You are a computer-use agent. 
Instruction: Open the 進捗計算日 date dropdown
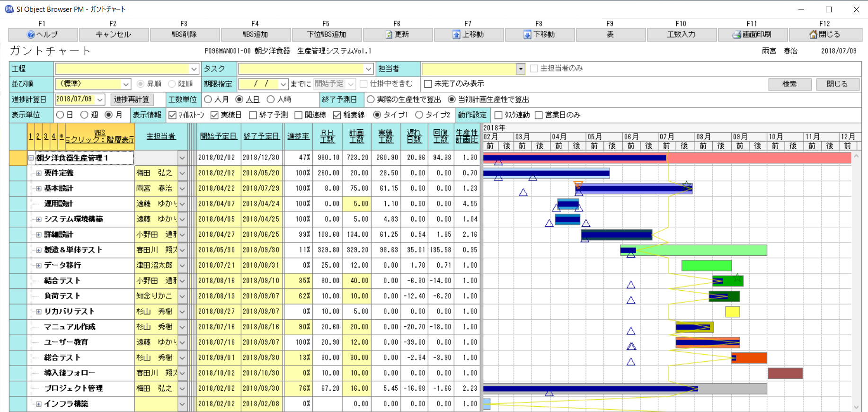pyautogui.click(x=100, y=99)
